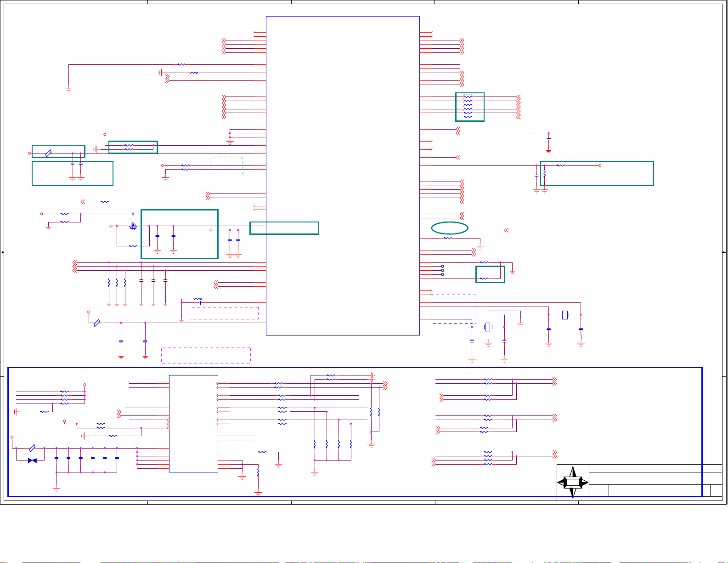Click the two-pin crystal beside the rightmost capacitors

click(565, 315)
